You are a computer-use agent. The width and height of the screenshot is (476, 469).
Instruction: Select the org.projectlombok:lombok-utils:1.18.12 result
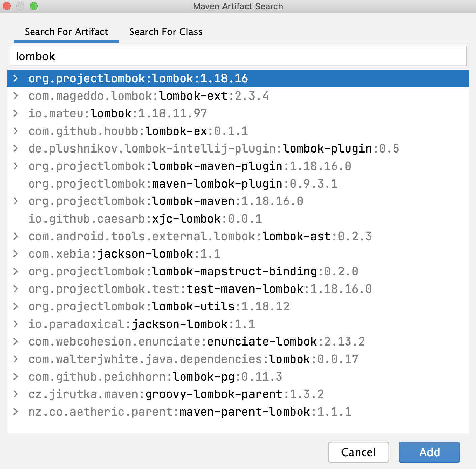pos(158,306)
